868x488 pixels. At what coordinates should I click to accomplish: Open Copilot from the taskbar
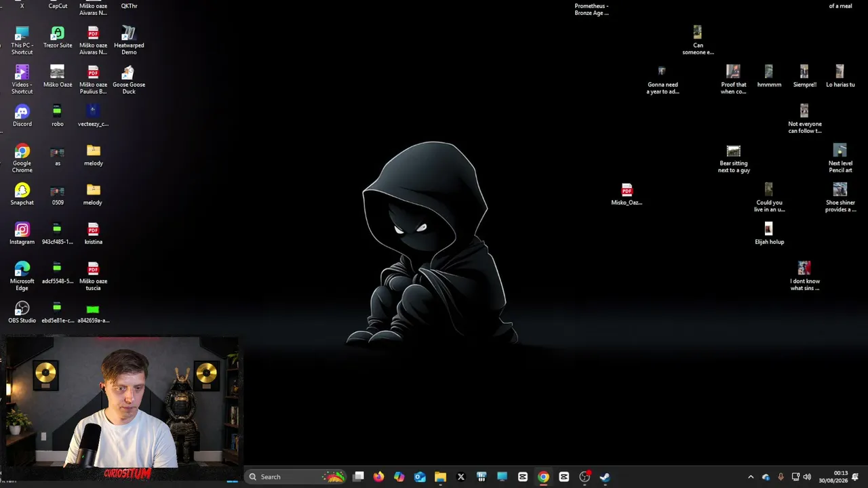pos(399,477)
